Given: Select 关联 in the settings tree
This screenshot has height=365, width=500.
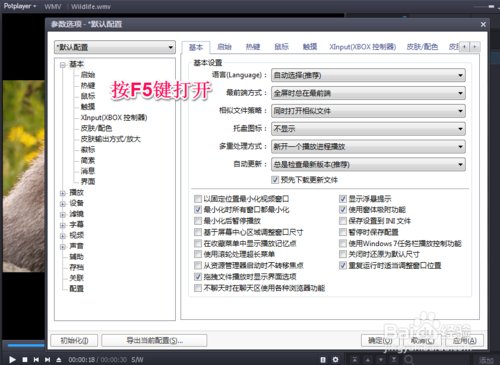Looking at the screenshot, I should [76, 278].
